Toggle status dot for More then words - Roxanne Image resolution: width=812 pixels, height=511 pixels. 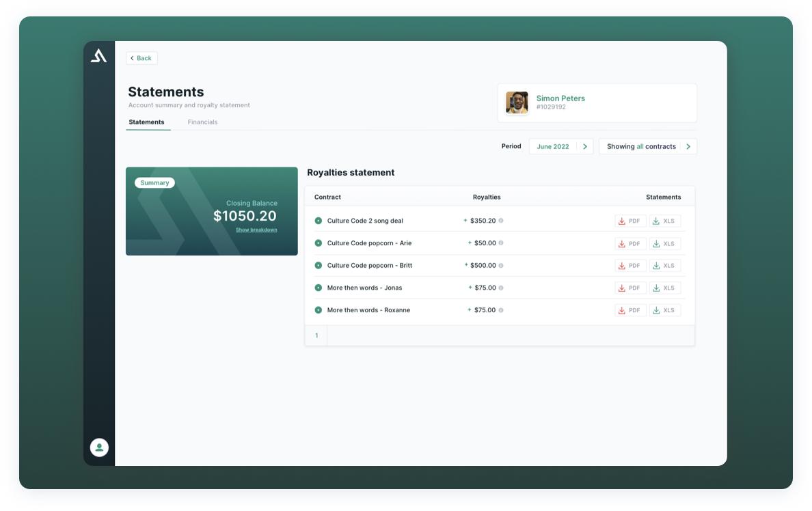click(x=318, y=310)
